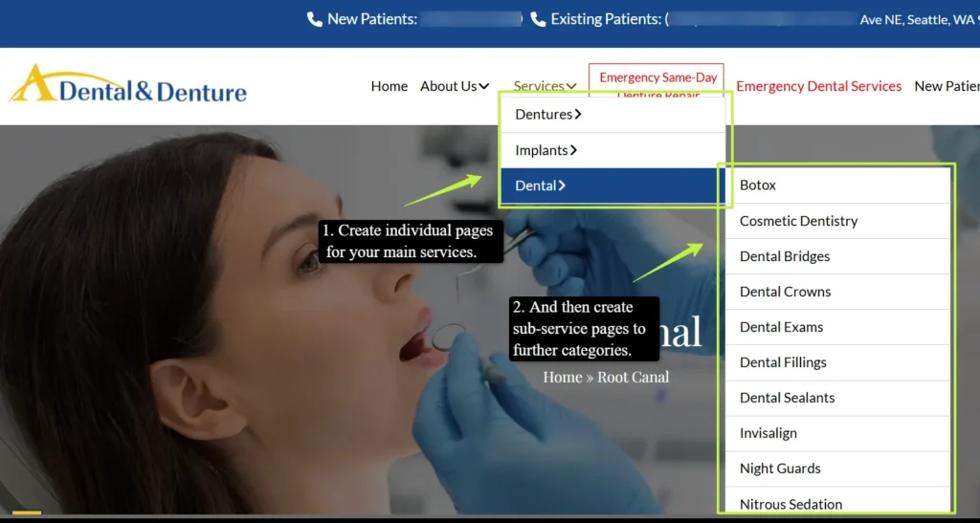Click the Root Canal breadcrumb text
980x523 pixels.
(x=633, y=377)
